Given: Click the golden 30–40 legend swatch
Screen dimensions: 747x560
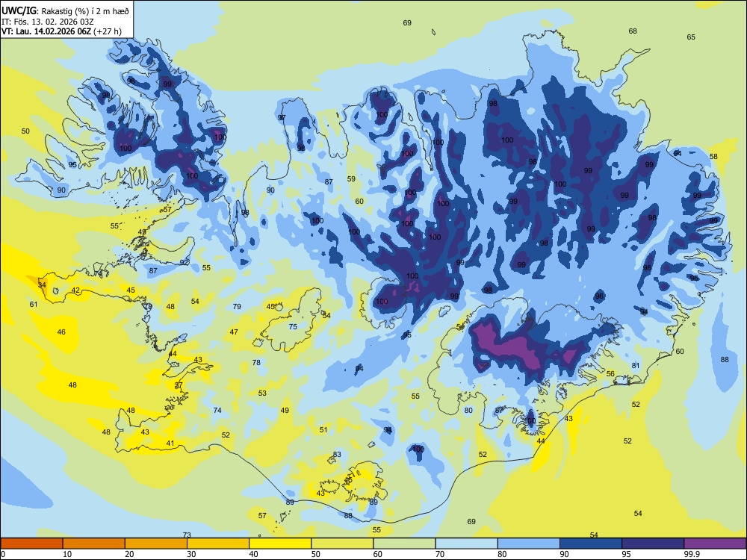Looking at the screenshot, I should pos(218,544).
